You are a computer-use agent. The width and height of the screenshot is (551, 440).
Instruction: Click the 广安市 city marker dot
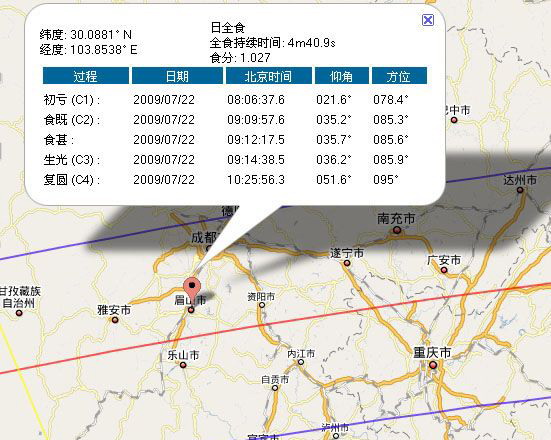[444, 270]
